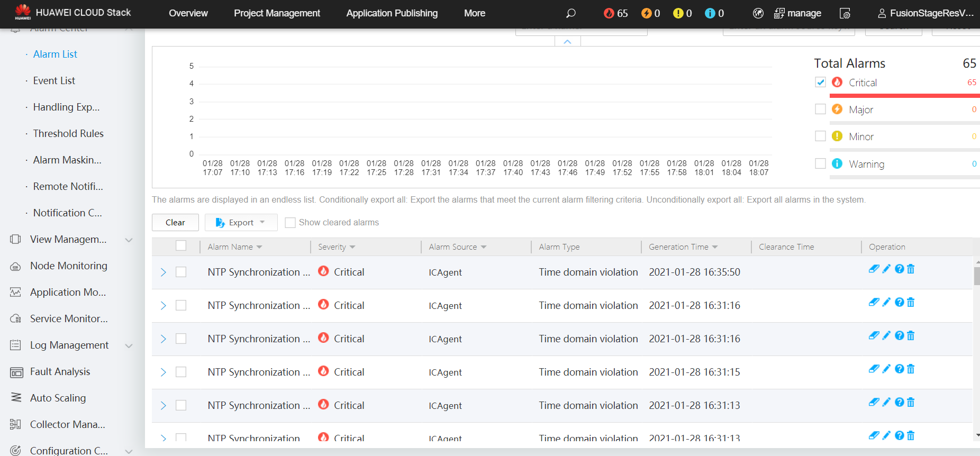Viewport: 980px width, 456px height.
Task: Switch to Event List in sidebar
Action: [x=54, y=80]
